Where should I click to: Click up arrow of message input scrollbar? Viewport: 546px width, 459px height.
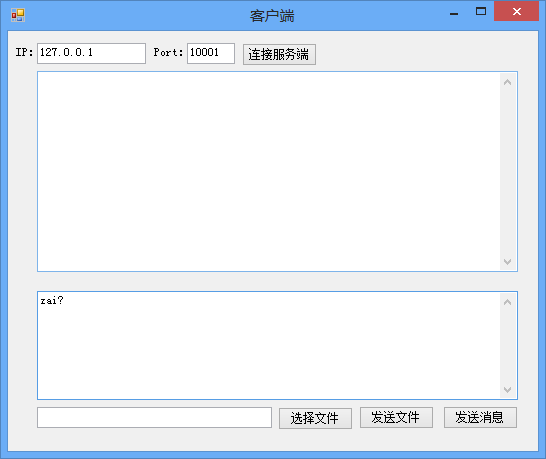click(508, 302)
